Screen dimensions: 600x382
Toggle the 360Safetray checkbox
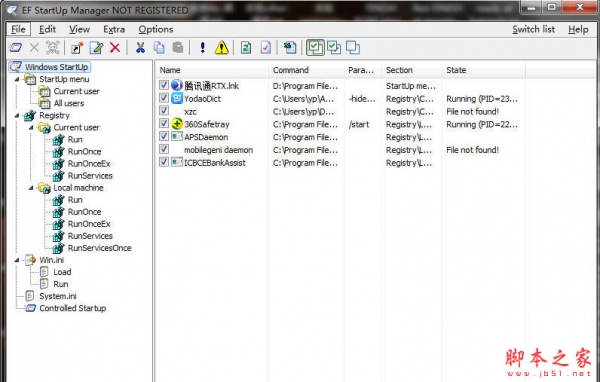(x=164, y=124)
